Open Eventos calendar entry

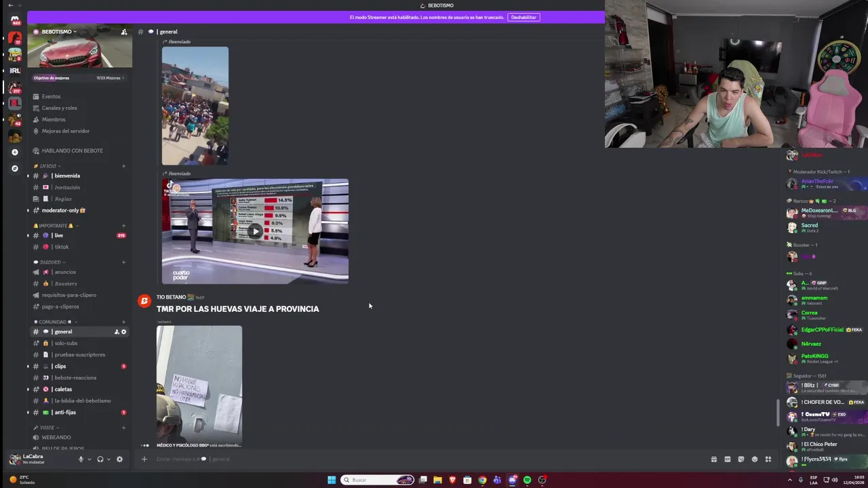point(80,96)
